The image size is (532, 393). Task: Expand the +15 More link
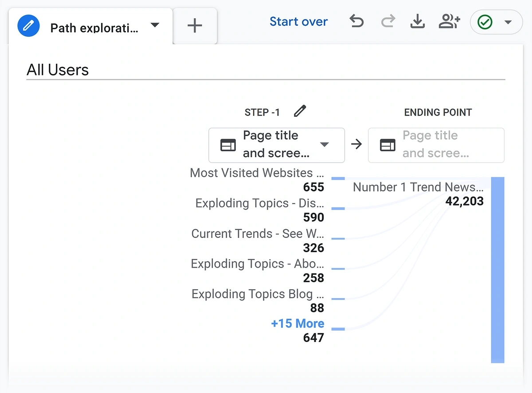pos(297,323)
